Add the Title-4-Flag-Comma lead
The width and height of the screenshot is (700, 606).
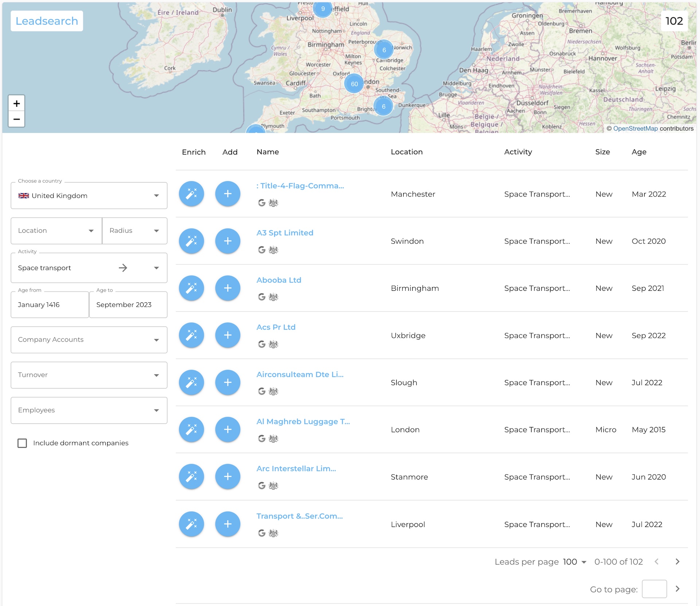227,194
